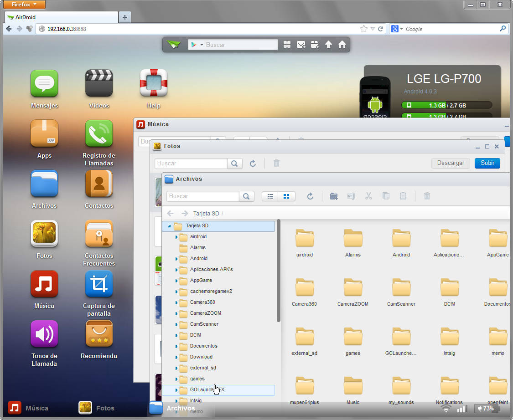
Task: Switch Archivos to grid view
Action: (x=287, y=196)
